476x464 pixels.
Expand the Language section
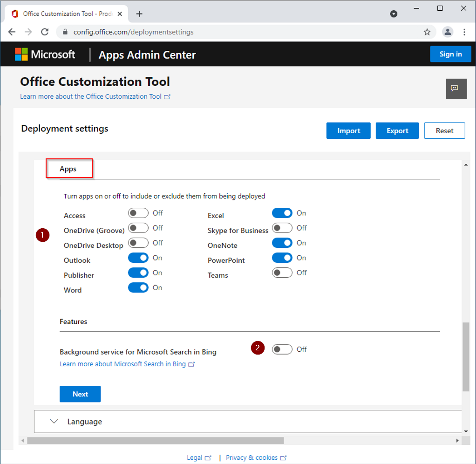click(x=248, y=422)
